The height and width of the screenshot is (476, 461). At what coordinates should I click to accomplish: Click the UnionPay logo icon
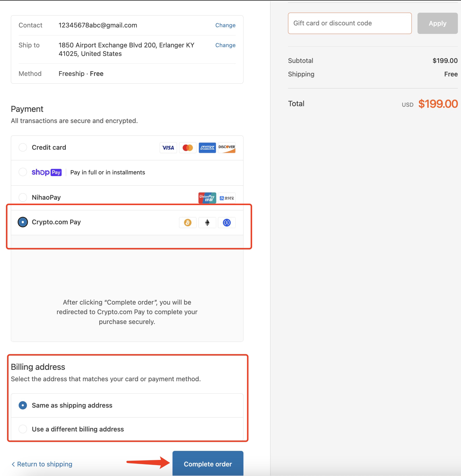[x=207, y=198]
